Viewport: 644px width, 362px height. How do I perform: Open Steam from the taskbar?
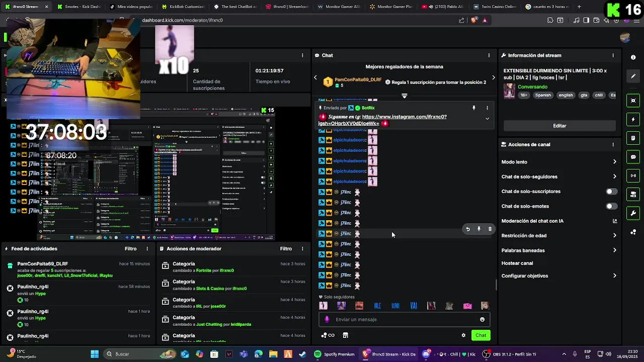click(x=302, y=354)
